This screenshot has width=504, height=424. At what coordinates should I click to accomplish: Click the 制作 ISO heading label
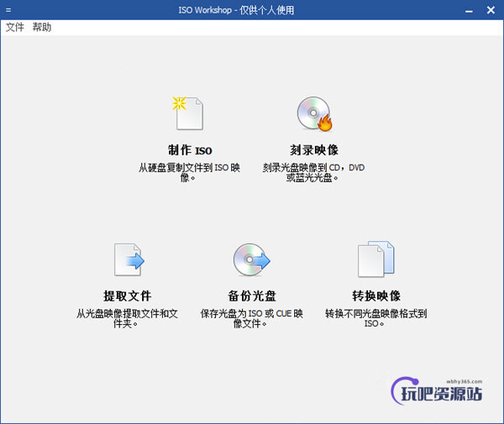pos(190,150)
